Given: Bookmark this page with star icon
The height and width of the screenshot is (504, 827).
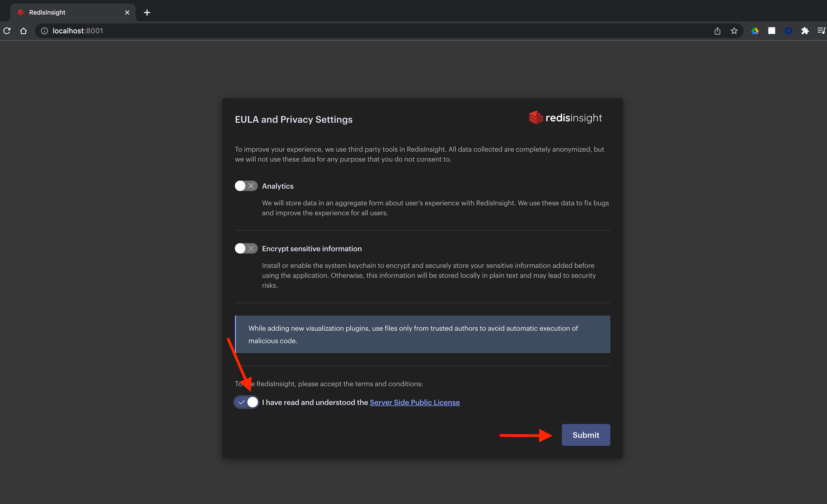Looking at the screenshot, I should pos(734,31).
